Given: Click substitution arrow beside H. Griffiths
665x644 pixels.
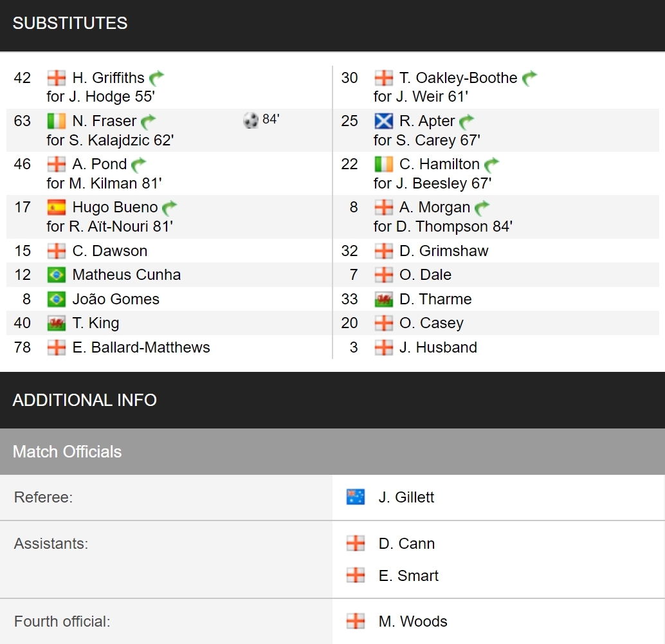Looking at the screenshot, I should [x=156, y=78].
